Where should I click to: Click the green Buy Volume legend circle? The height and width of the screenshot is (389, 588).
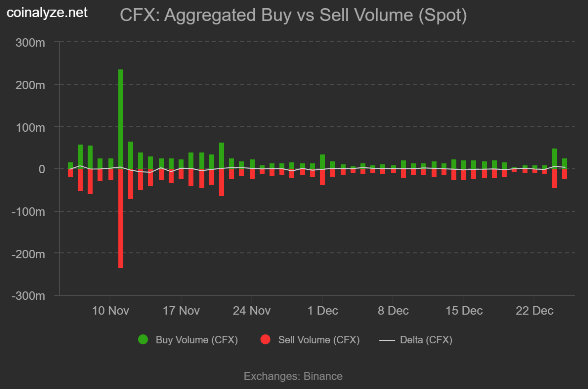(x=143, y=340)
